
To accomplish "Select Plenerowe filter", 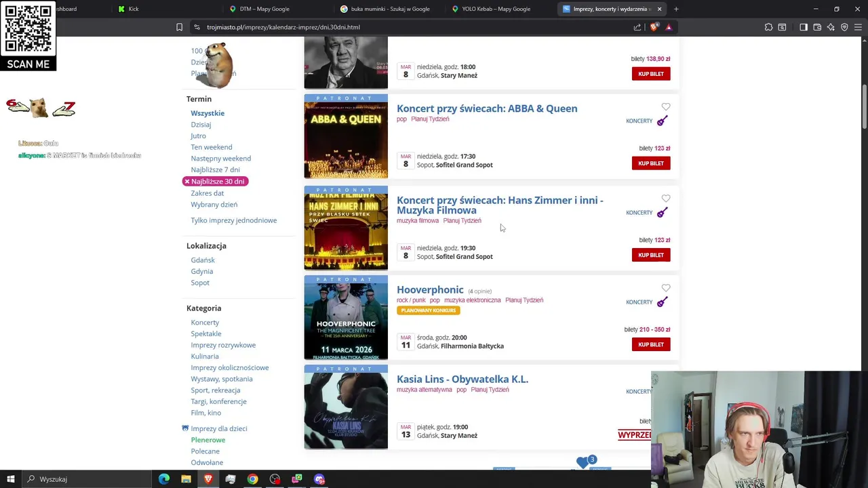I will click(x=208, y=440).
